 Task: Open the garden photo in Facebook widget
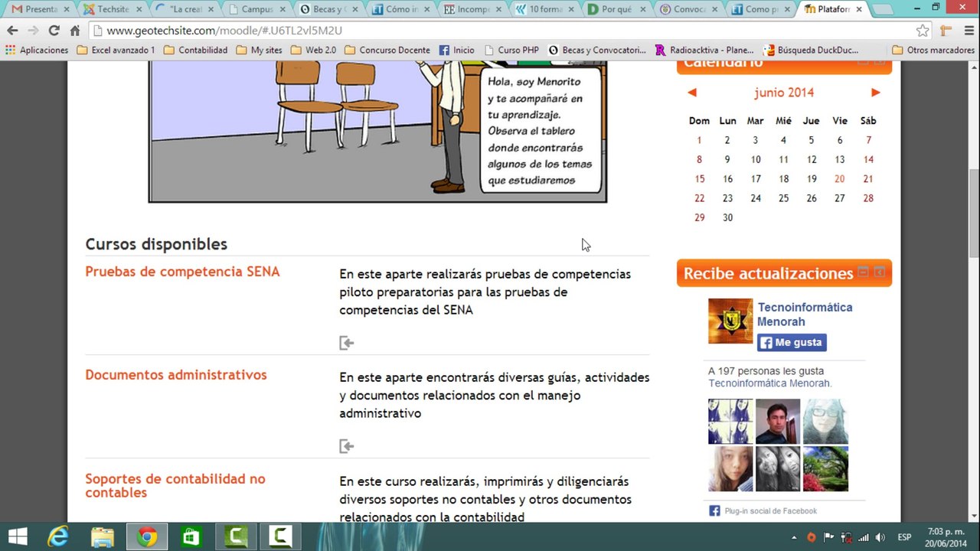pos(825,468)
